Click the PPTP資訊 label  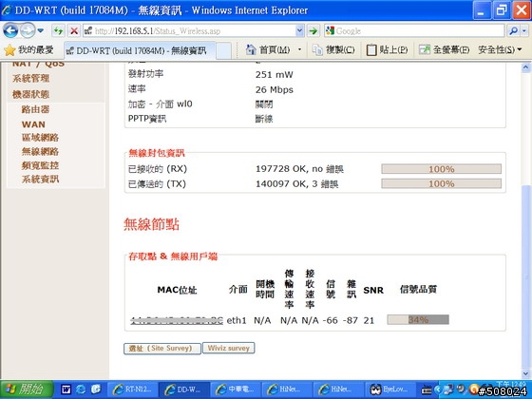coord(147,119)
